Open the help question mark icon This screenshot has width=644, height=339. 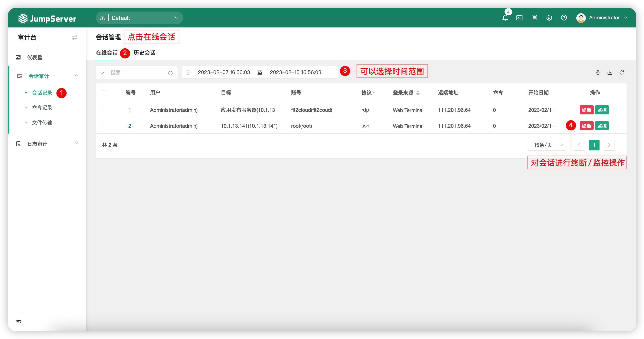pos(564,18)
